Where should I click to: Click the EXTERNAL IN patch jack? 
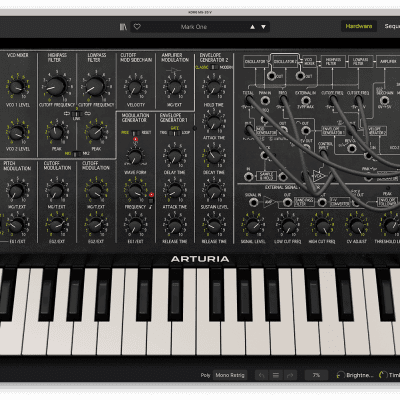tap(305, 101)
